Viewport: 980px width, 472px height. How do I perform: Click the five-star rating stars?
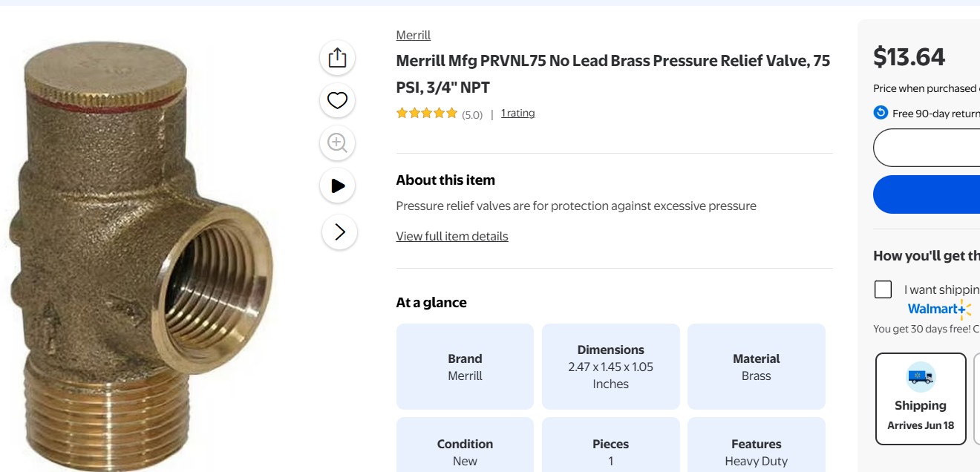[x=427, y=114]
